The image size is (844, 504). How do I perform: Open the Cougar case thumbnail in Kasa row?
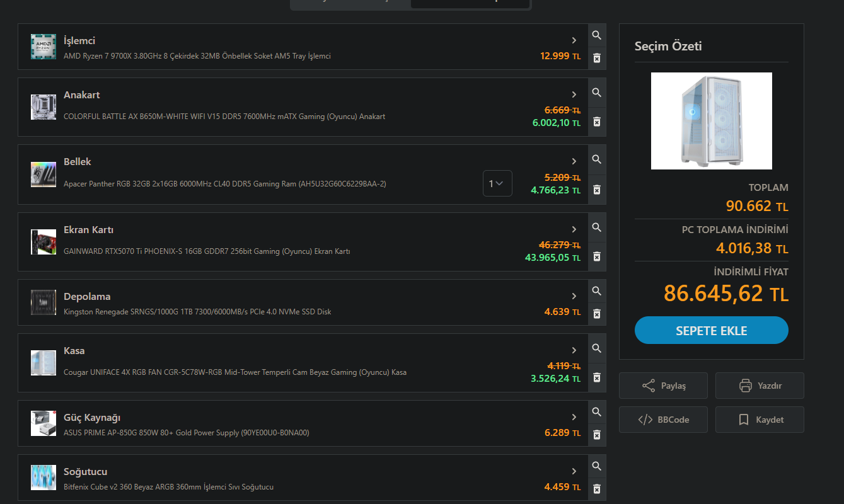pyautogui.click(x=43, y=363)
